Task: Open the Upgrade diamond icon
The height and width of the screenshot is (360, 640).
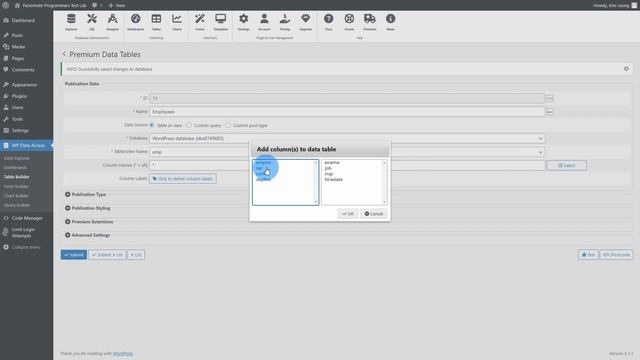Action: tap(305, 22)
